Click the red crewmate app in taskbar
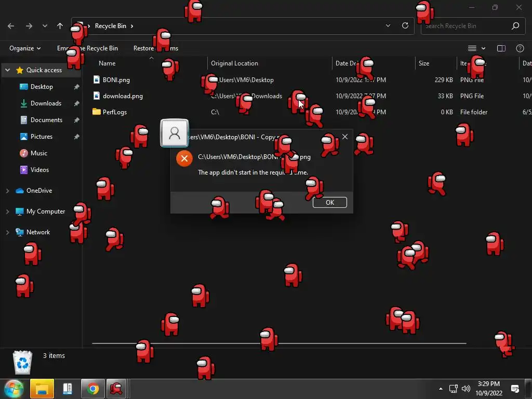Viewport: 532px width, 399px height. [116, 389]
